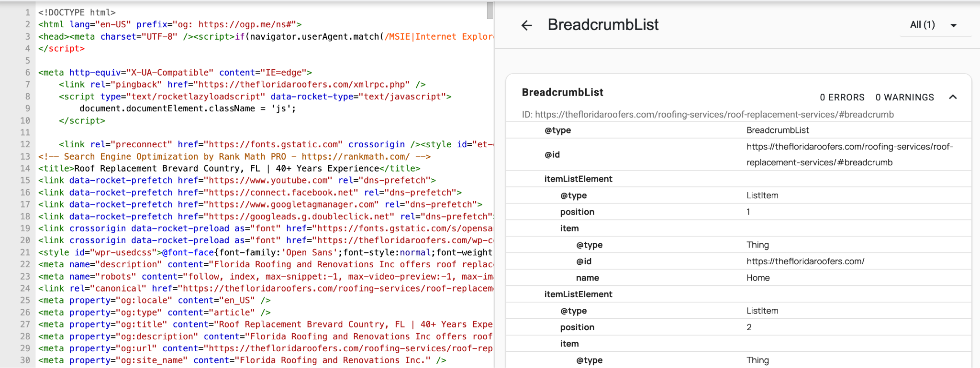Click the youtube dns-prefetch link line 15
The image size is (980, 368).
pyautogui.click(x=237, y=180)
